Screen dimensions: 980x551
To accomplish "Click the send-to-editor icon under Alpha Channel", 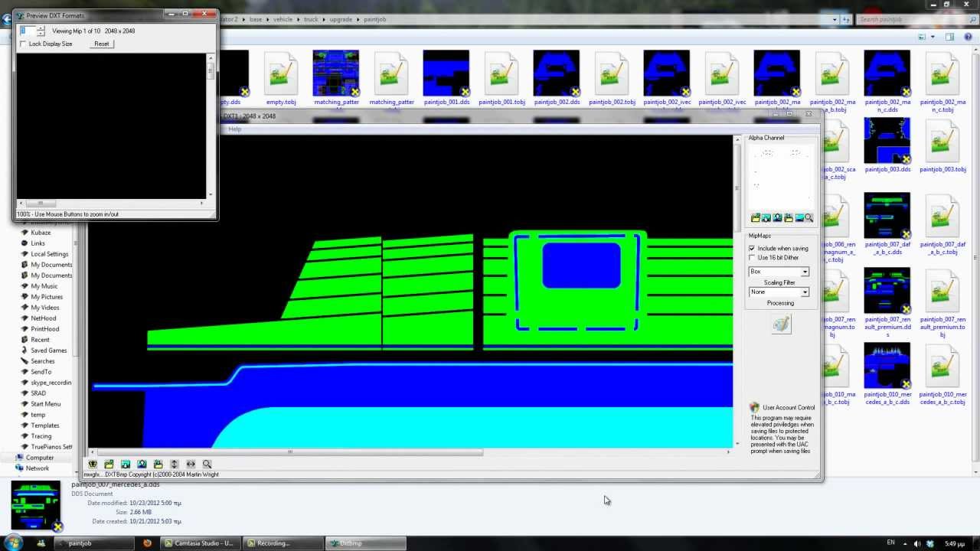I will click(777, 218).
